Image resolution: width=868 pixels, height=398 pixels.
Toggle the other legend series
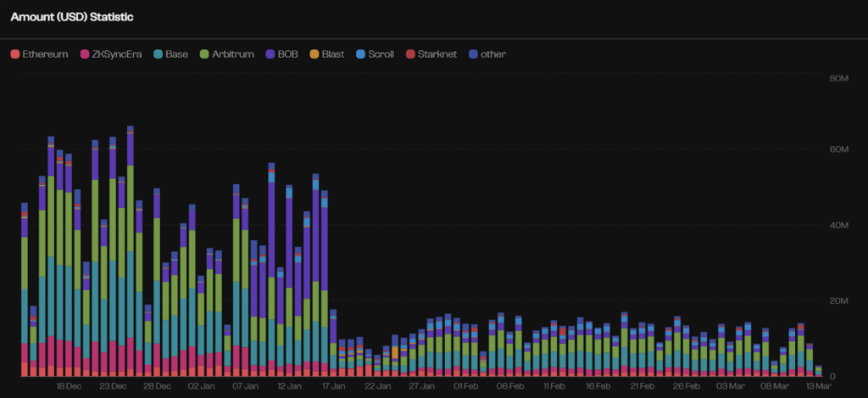pos(487,54)
